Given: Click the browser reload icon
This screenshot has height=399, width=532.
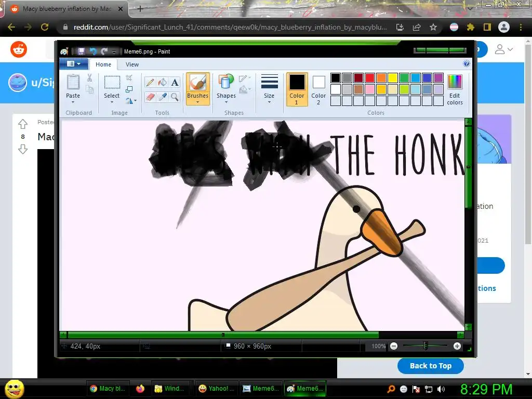Looking at the screenshot, I should pos(45,27).
